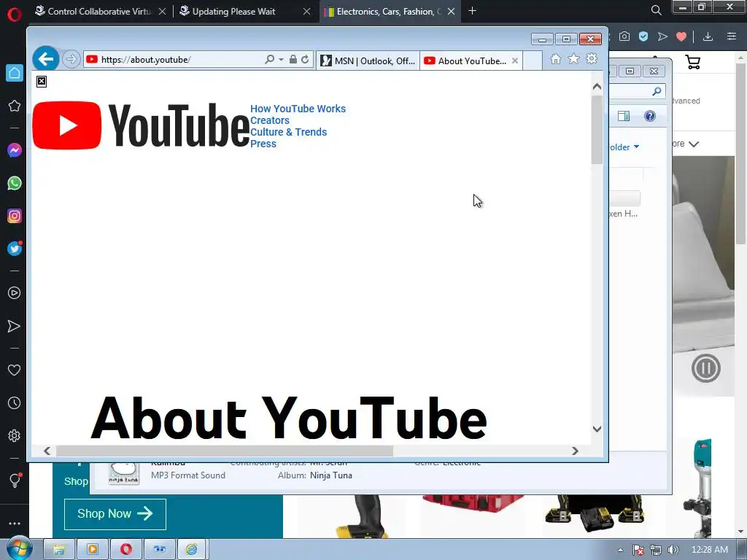The width and height of the screenshot is (747, 560).
Task: Open the Opera main menu logo
Action: [x=15, y=15]
